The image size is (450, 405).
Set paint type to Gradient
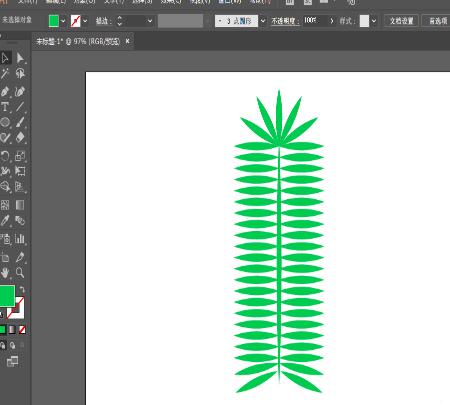(12, 330)
